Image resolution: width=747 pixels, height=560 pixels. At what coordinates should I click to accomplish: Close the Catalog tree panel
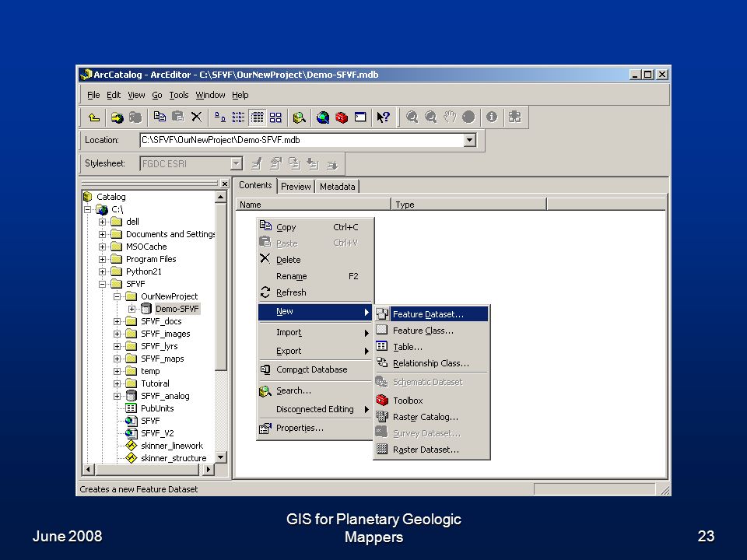(224, 184)
